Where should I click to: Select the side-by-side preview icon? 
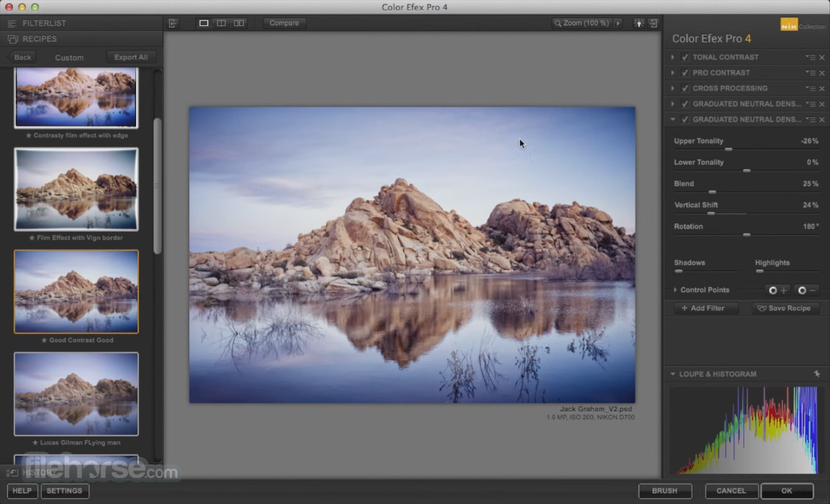238,23
